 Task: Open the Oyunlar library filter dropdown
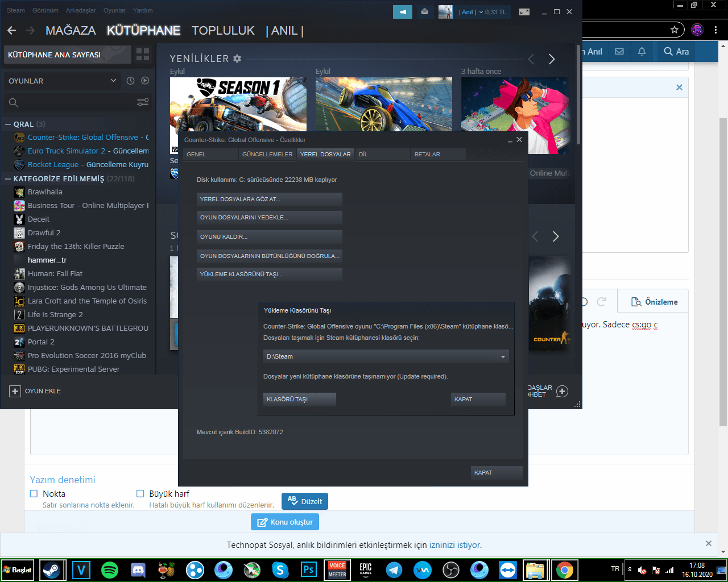[62, 81]
